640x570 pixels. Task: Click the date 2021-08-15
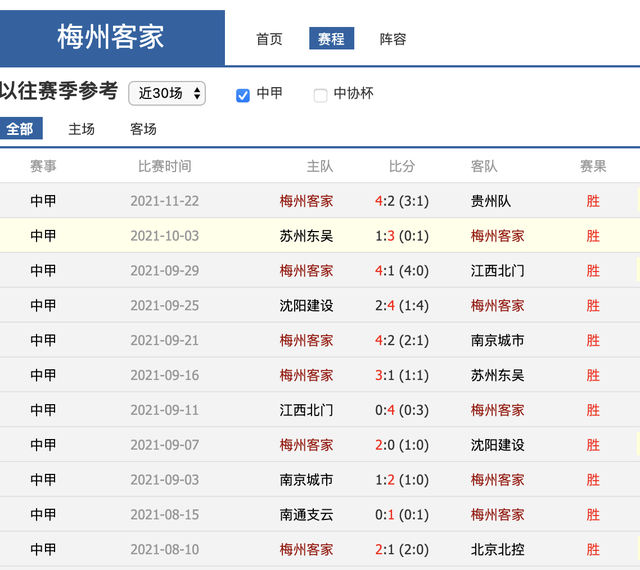click(x=164, y=514)
